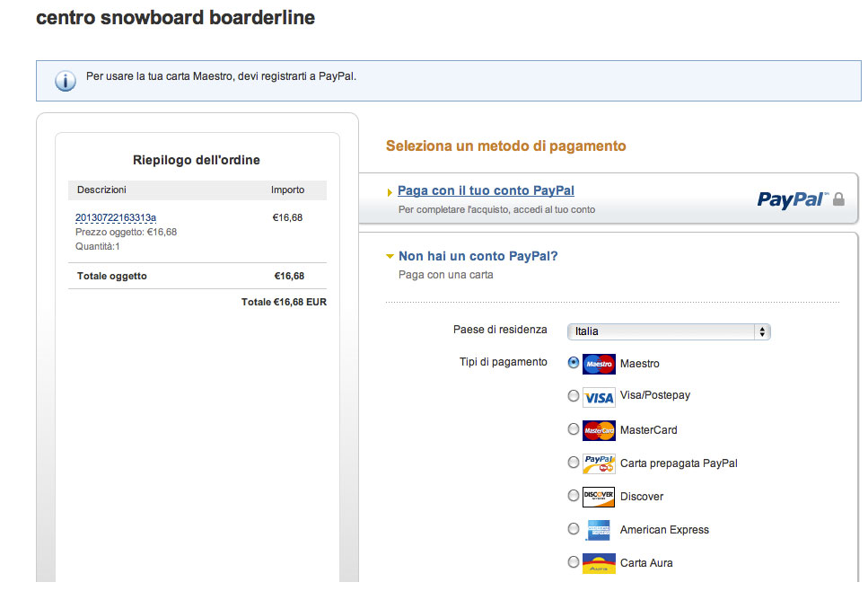Click the Carta Aura label text
Image resolution: width=868 pixels, height=591 pixels.
[646, 563]
